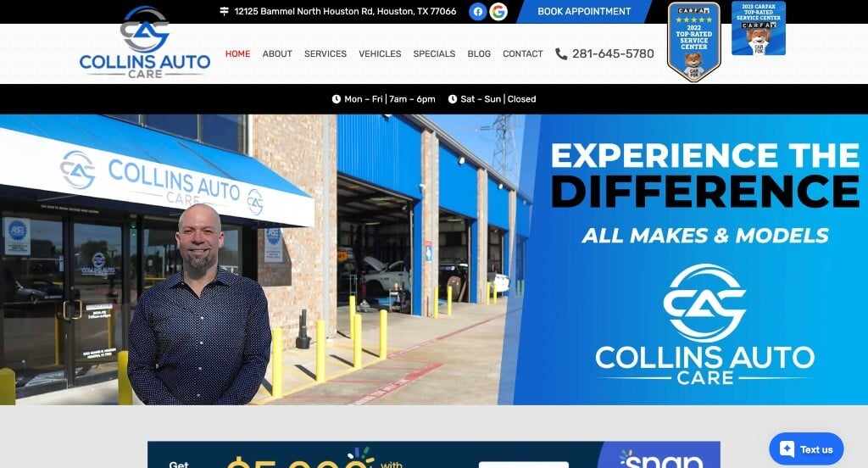Image resolution: width=868 pixels, height=468 pixels.
Task: Open the Google reviews icon
Action: point(498,12)
